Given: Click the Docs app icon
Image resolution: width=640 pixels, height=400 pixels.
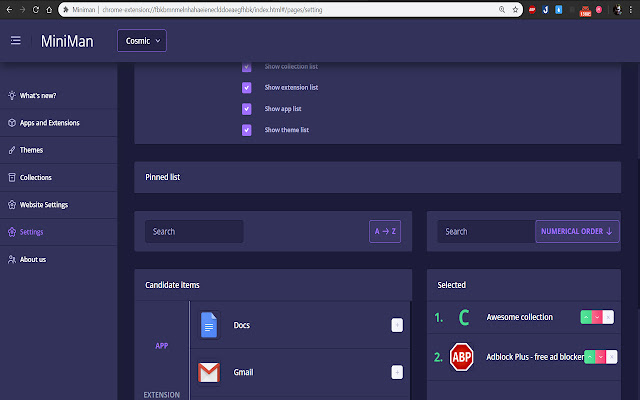Looking at the screenshot, I should (x=209, y=325).
